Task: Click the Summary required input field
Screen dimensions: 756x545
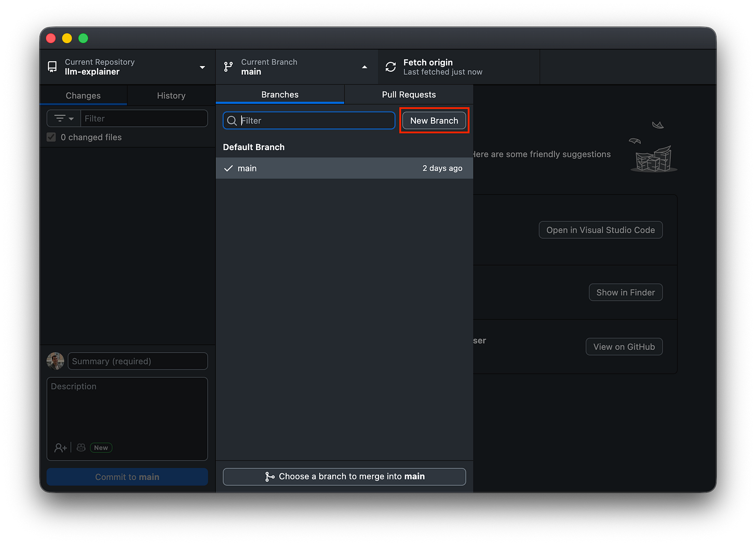Action: click(x=137, y=361)
